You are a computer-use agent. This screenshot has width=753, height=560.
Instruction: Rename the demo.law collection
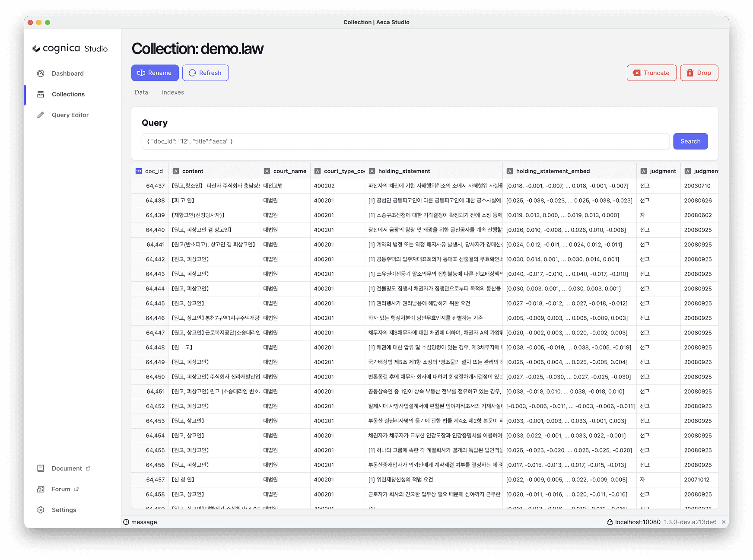click(155, 73)
